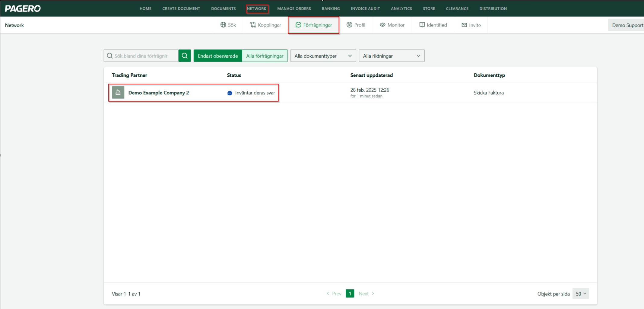Open STORE menu
Screen dimensions: 644x309
(429, 8)
